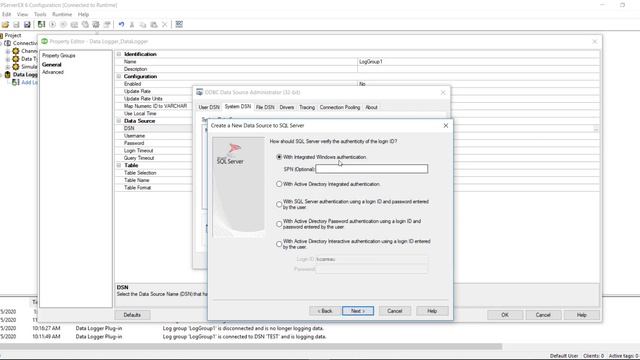Open the DSN dropdown in Property Editor
The height and width of the screenshot is (360, 640).
pyautogui.click(x=596, y=129)
